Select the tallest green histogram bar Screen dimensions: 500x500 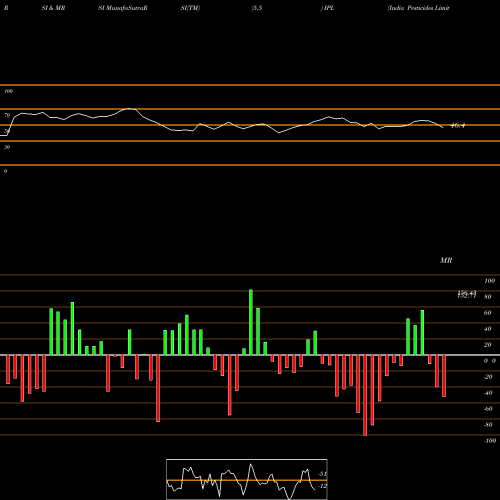pos(251,322)
